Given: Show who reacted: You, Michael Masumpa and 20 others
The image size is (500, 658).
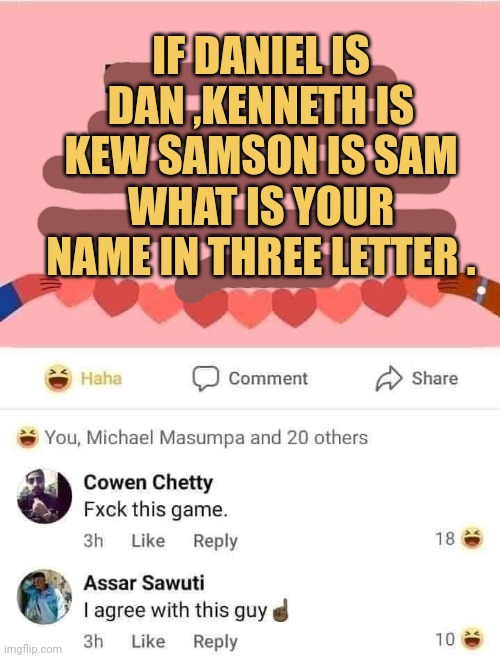Looking at the screenshot, I should (x=206, y=437).
